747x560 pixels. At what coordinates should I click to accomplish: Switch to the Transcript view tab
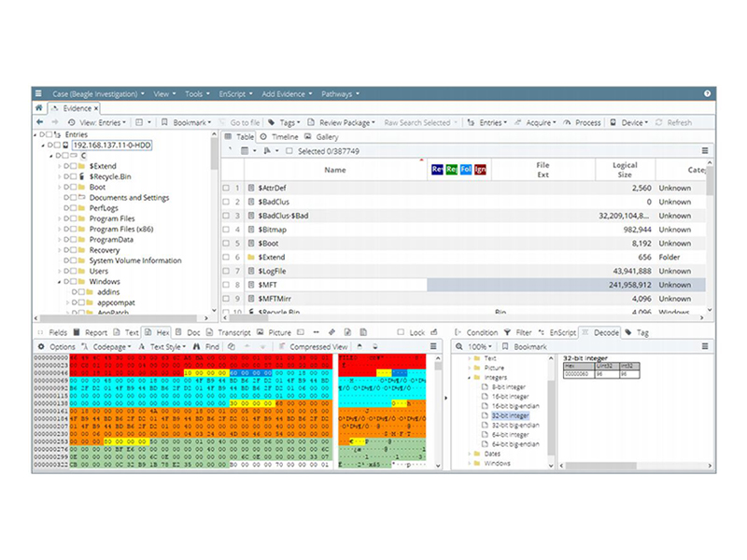228,332
